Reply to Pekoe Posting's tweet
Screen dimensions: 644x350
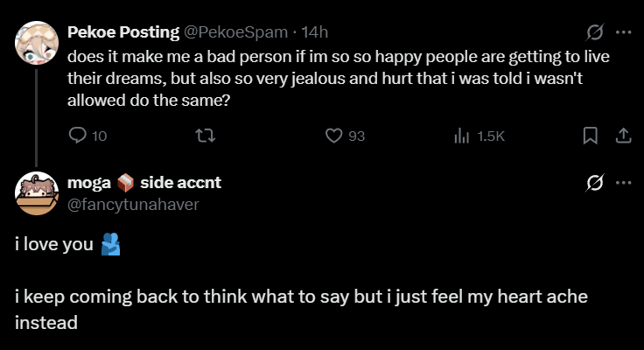click(x=78, y=136)
